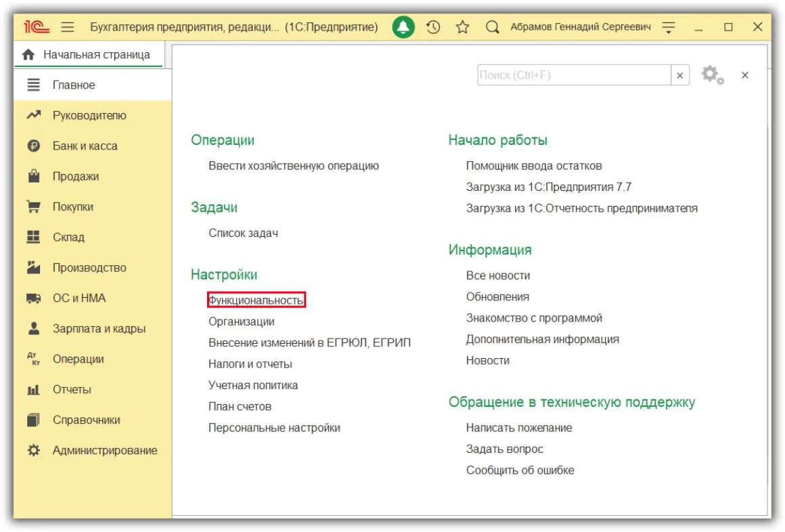
Task: Open Задать вопрос link
Action: tap(504, 449)
